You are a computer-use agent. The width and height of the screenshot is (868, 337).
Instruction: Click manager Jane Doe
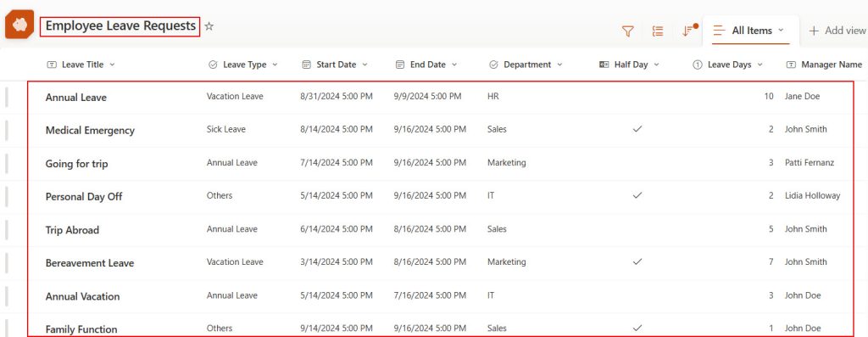pos(802,97)
